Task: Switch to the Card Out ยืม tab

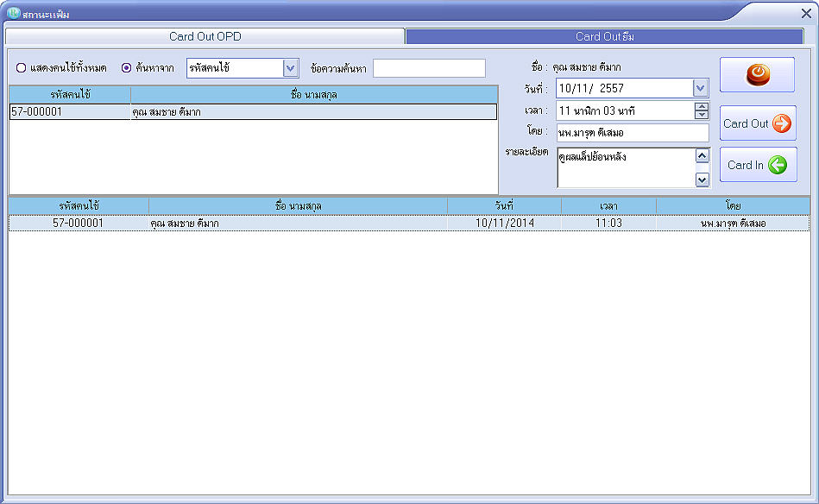Action: (604, 36)
